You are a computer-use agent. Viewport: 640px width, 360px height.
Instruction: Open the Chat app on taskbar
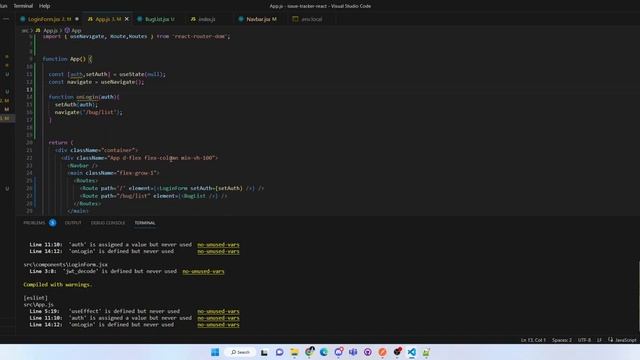point(279,352)
